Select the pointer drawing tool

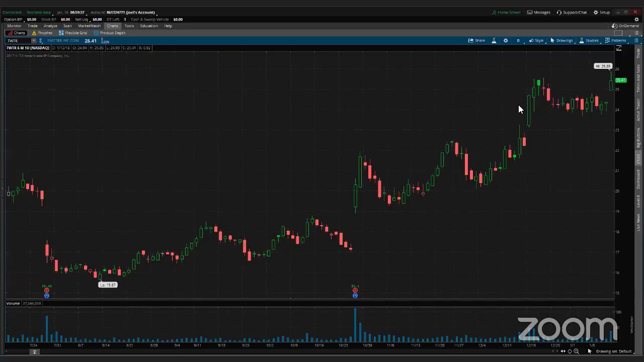[x=590, y=351]
